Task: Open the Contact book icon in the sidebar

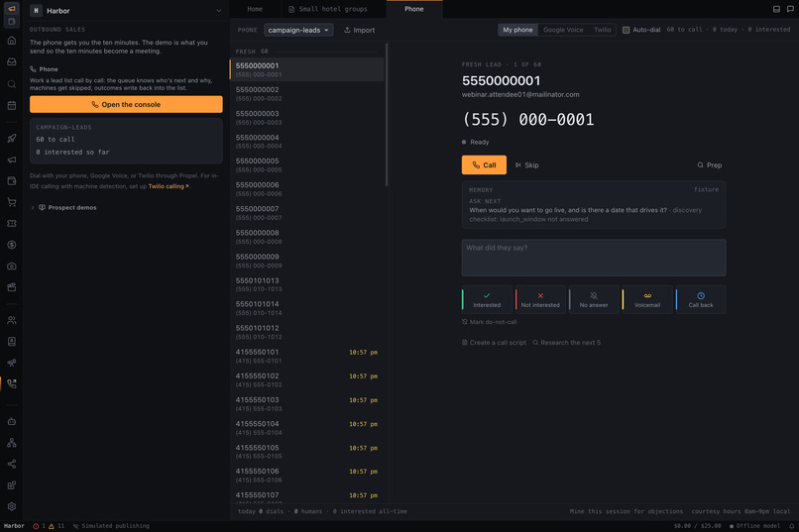Action: [x=12, y=342]
